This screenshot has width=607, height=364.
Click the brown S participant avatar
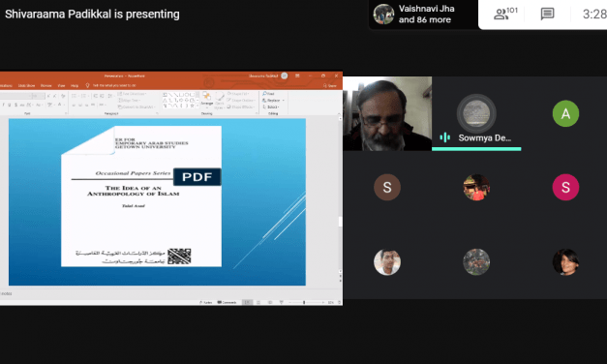click(x=387, y=188)
